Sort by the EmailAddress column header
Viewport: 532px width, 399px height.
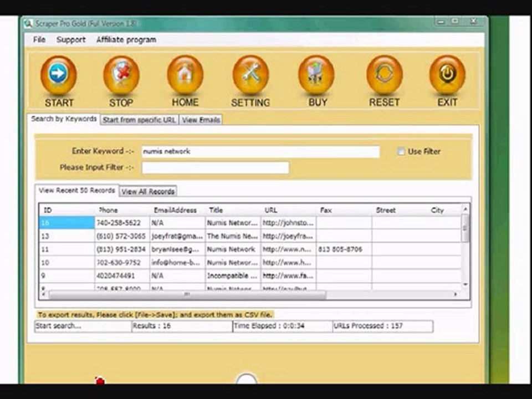pos(178,211)
